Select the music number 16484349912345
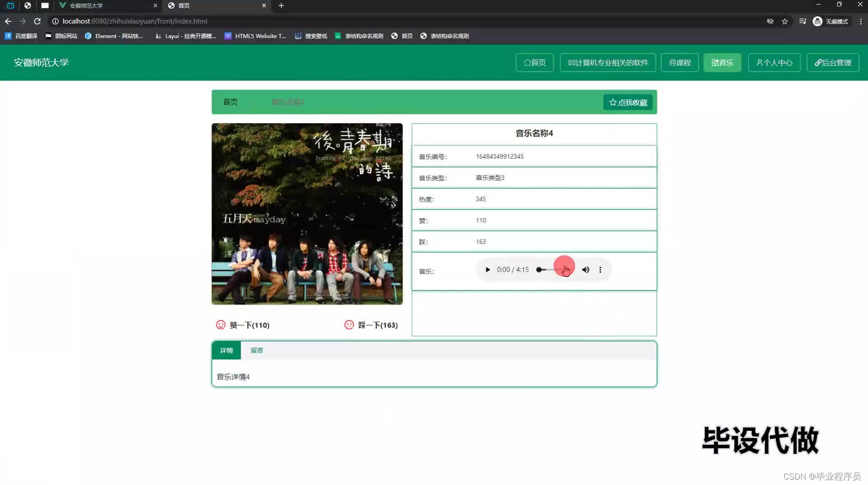The height and width of the screenshot is (485, 868). [x=500, y=156]
